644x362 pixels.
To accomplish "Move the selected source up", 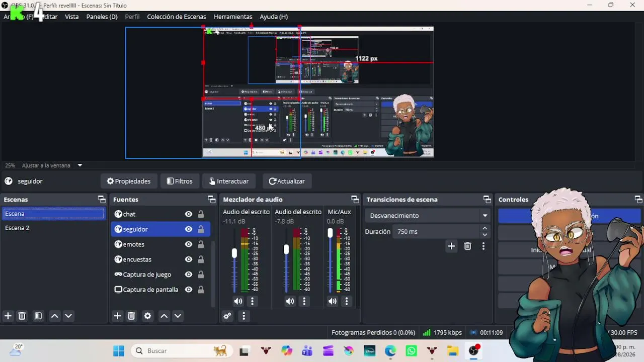I will click(x=164, y=316).
